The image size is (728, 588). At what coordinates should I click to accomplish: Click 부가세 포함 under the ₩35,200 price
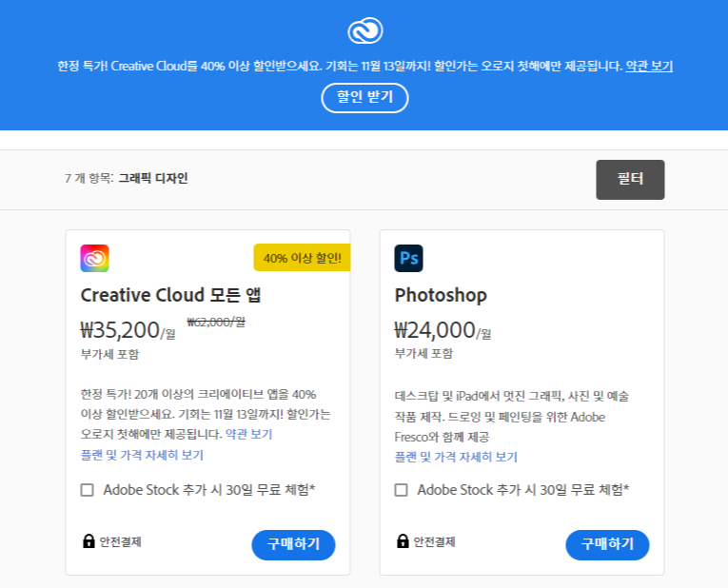click(x=109, y=354)
